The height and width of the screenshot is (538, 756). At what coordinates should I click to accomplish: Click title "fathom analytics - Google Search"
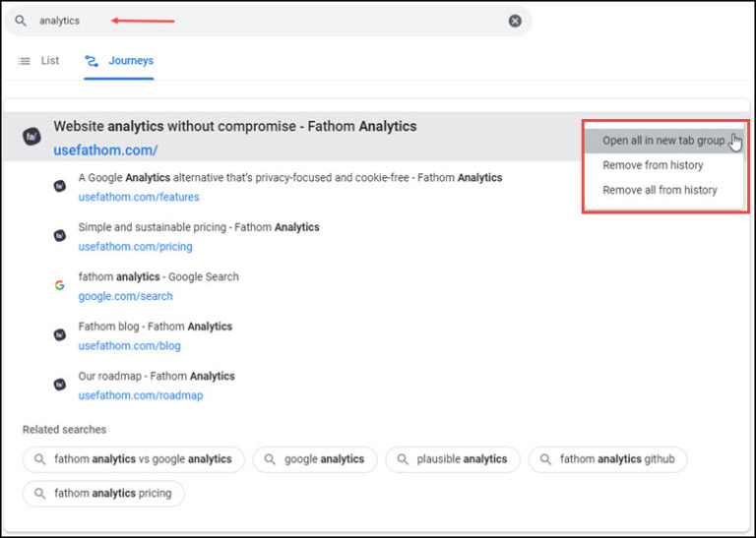coord(158,277)
